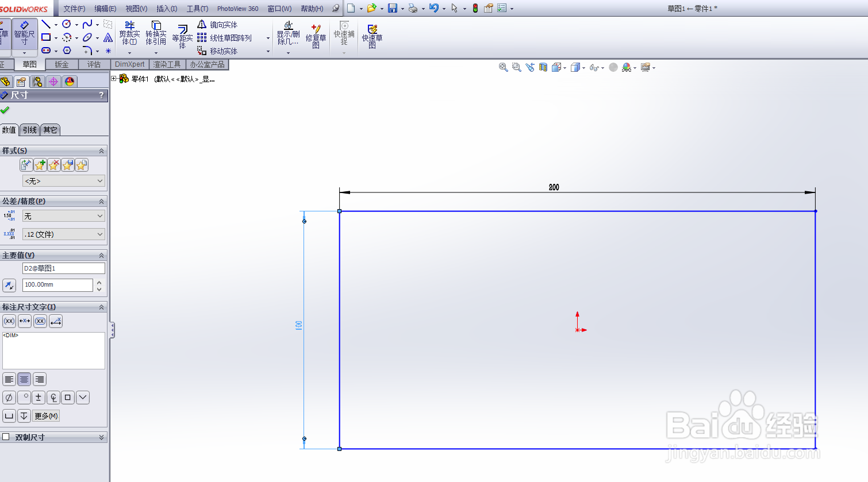This screenshot has height=482, width=868.
Task: Open the 文件(F) menu
Action: pos(74,9)
